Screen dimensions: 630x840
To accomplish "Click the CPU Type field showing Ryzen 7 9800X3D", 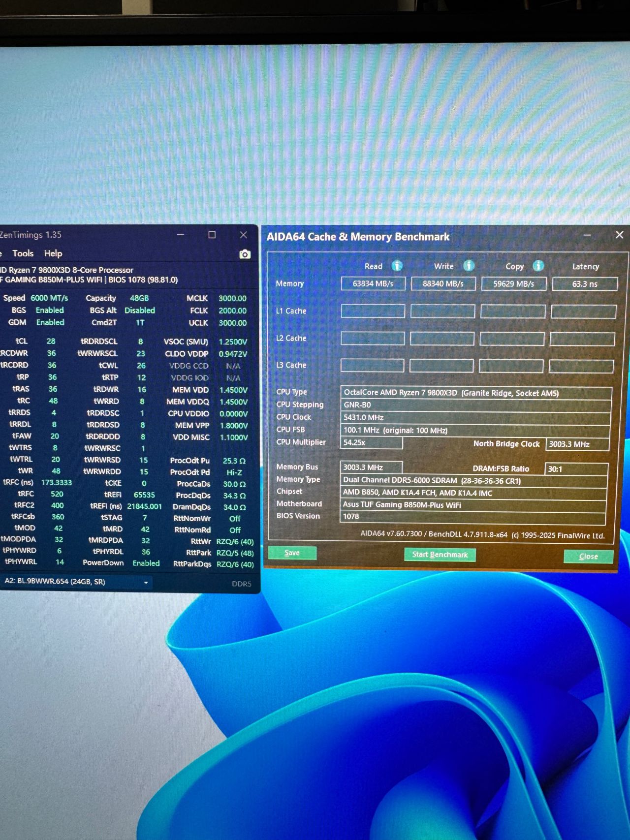I will pyautogui.click(x=476, y=393).
